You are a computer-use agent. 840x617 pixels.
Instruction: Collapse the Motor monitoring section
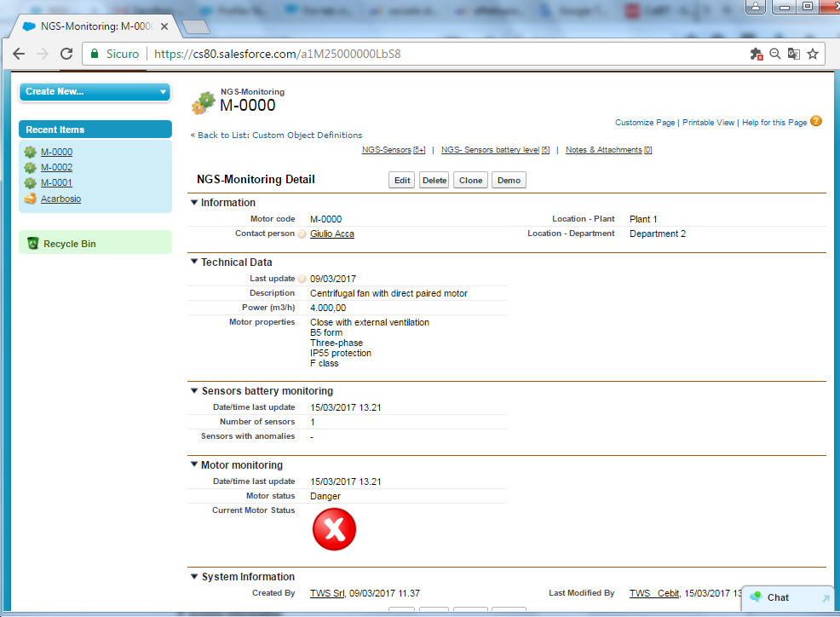tap(194, 464)
